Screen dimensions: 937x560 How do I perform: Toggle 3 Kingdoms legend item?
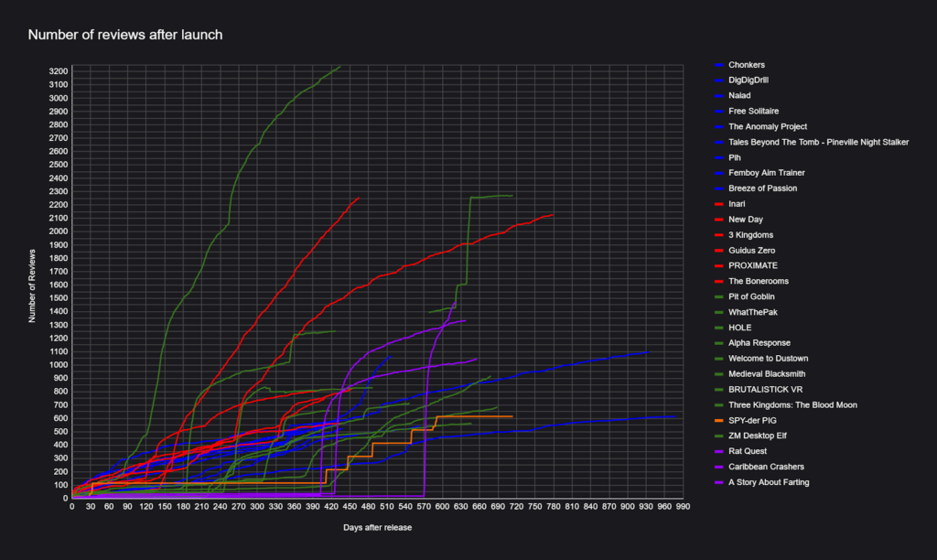(x=750, y=235)
